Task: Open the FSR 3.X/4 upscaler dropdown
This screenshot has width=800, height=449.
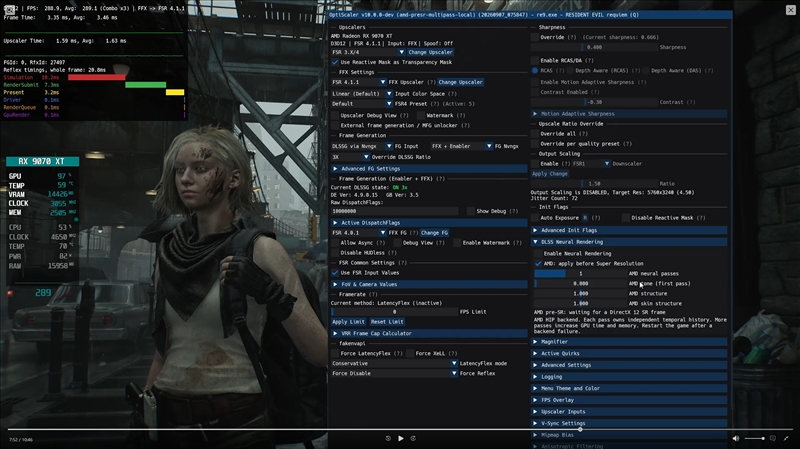Action: 368,52
